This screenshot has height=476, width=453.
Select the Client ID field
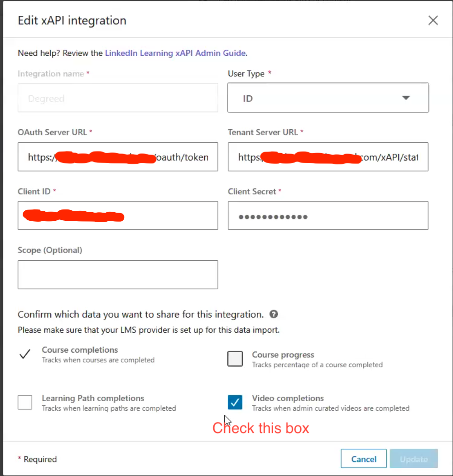[118, 215]
